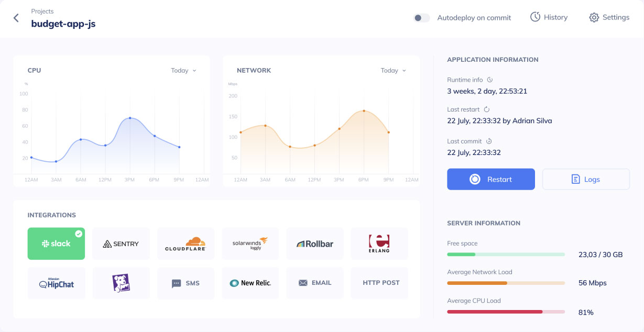Click the Restart button
Viewport: 644px width, 332px height.
pyautogui.click(x=491, y=179)
